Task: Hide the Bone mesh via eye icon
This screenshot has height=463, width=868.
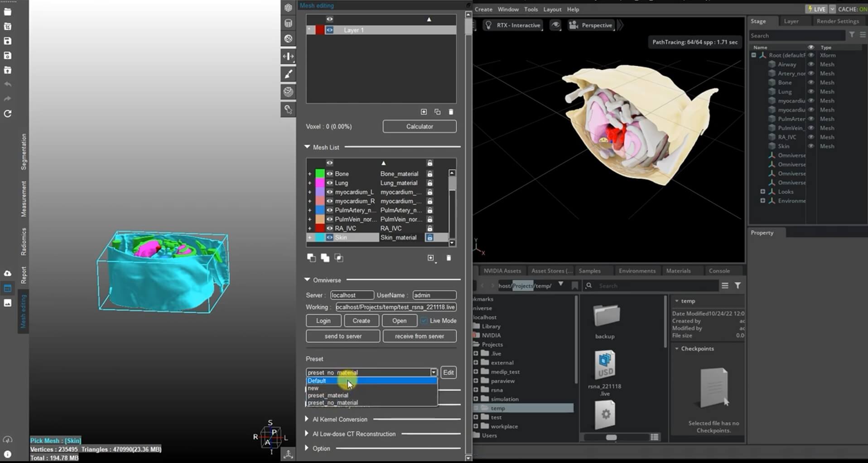Action: pyautogui.click(x=330, y=174)
